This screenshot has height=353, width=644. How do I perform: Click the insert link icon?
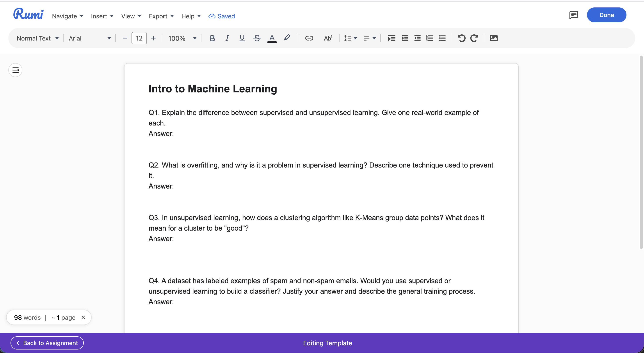click(x=309, y=38)
